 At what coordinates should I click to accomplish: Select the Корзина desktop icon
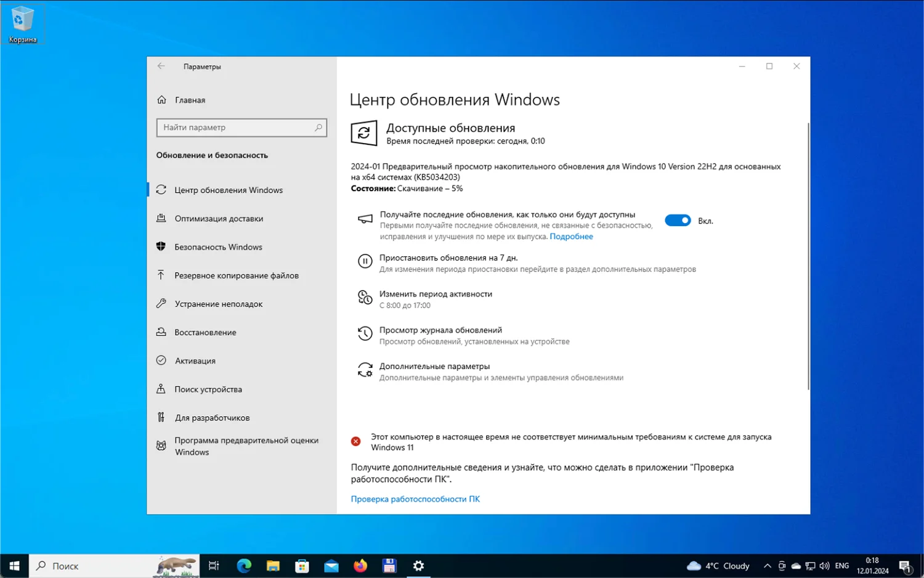23,25
